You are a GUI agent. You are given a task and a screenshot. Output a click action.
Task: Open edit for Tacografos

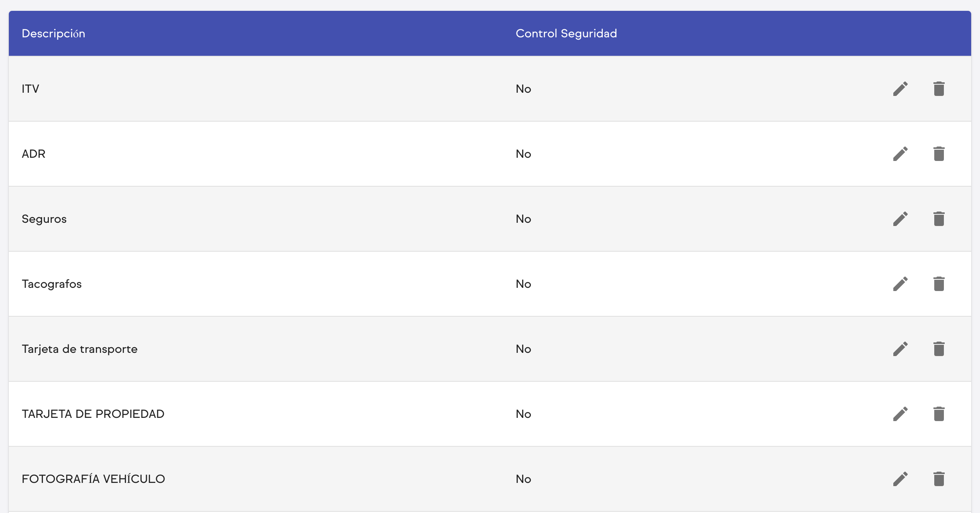[900, 284]
